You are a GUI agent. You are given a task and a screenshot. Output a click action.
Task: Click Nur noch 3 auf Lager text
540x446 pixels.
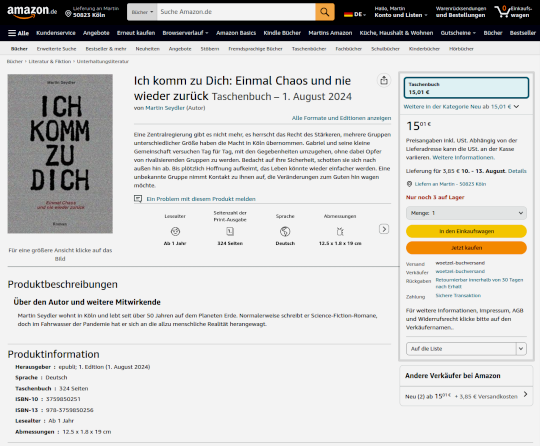coord(435,197)
